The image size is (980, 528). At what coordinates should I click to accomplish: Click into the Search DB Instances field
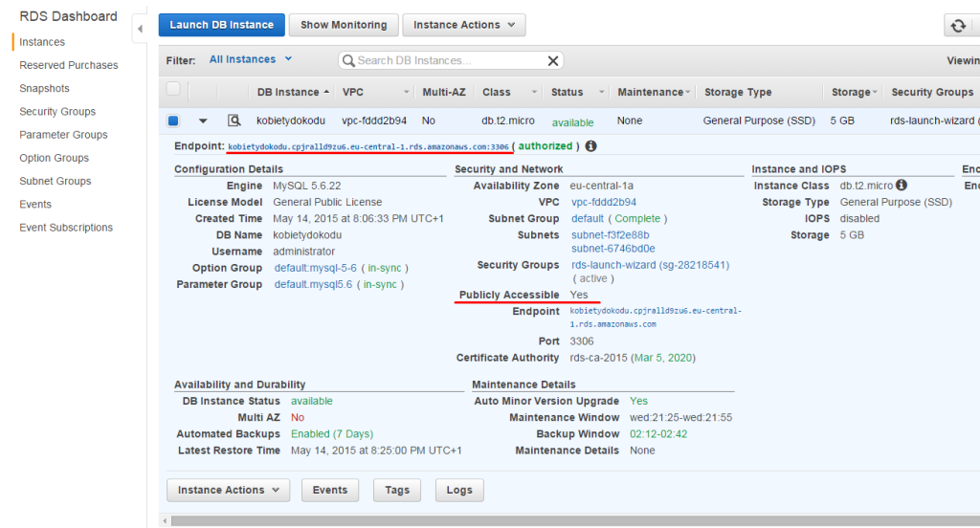coord(450,60)
